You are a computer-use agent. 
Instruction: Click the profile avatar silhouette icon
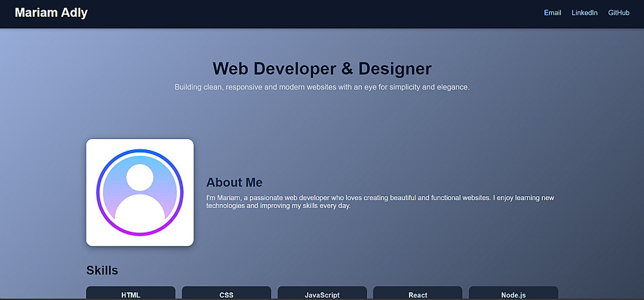(140, 193)
